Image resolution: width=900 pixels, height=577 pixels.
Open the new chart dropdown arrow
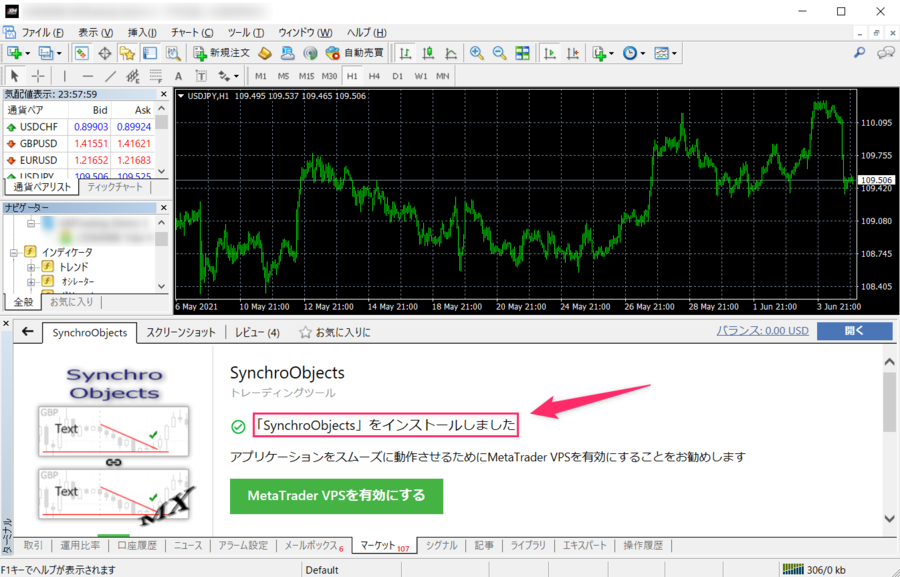[28, 53]
